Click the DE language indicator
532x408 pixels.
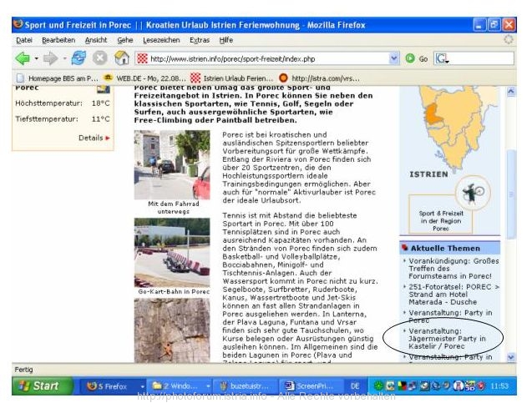[x=355, y=386]
